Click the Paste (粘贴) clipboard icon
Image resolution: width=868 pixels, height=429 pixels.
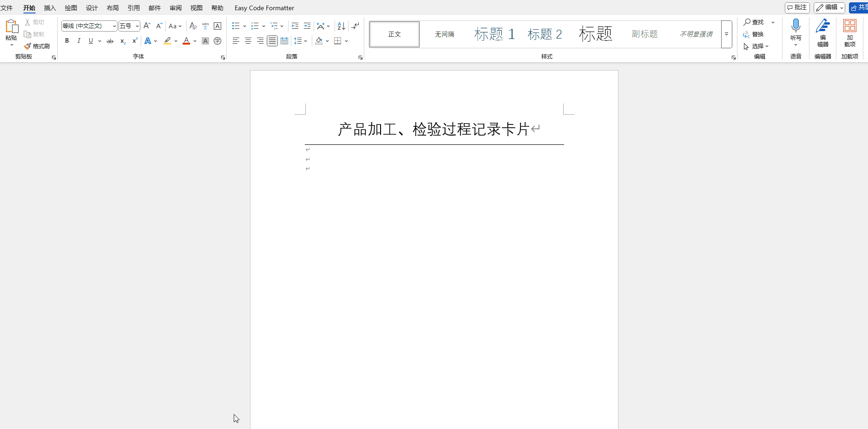(11, 27)
